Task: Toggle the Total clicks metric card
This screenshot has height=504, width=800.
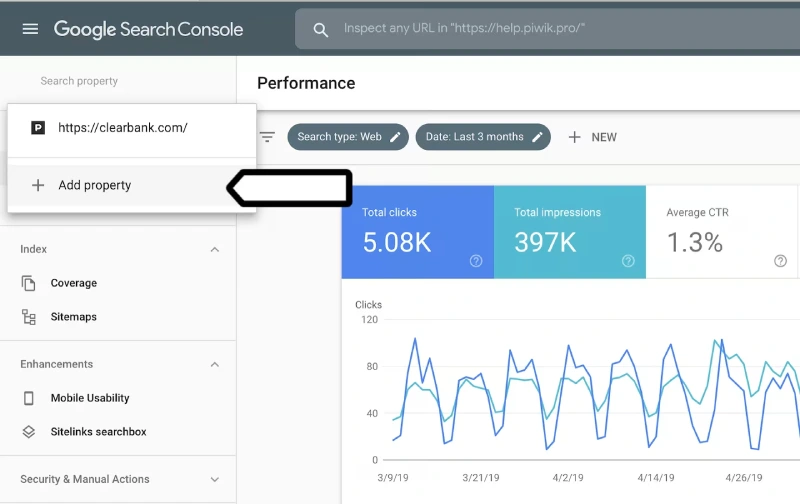Action: pos(418,232)
